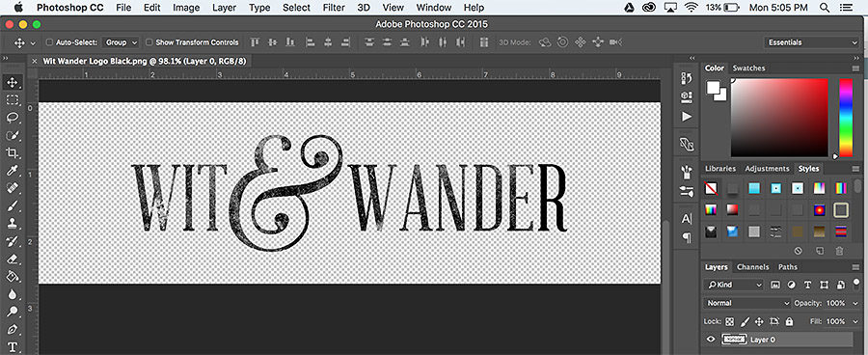Switch to the Swatches tab

point(748,68)
